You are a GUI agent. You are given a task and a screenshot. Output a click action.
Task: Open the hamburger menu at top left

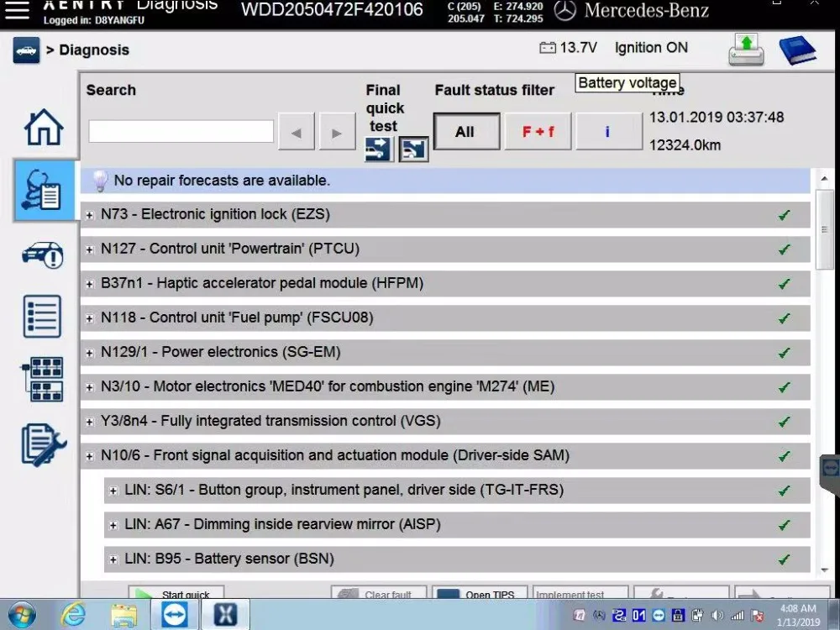[17, 9]
